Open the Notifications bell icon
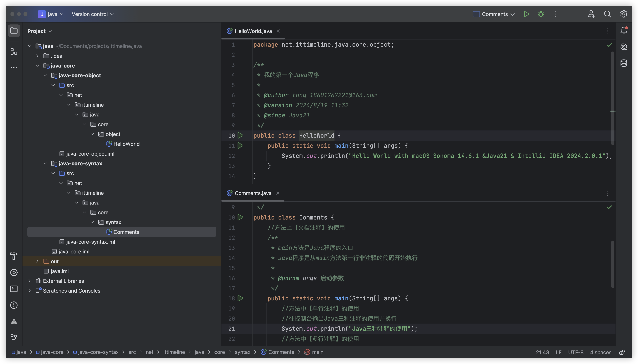This screenshot has width=638, height=364. pos(624,30)
